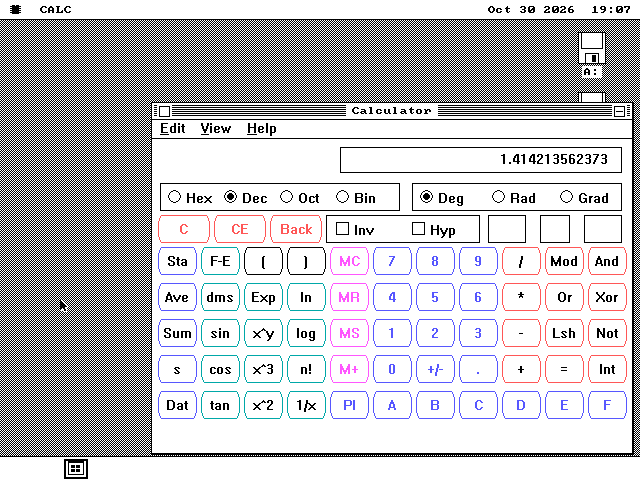The height and width of the screenshot is (480, 640).
Task: Click MS memory store
Action: coord(349,333)
